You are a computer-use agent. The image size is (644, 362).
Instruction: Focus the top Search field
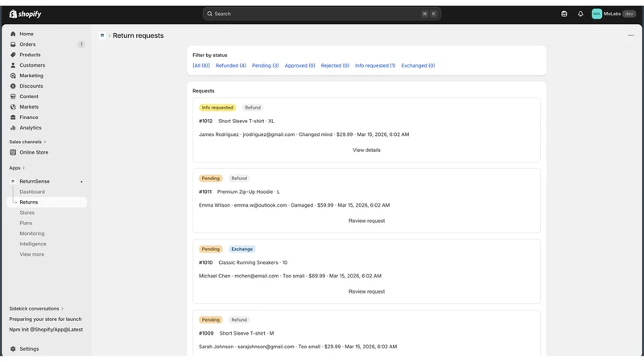321,14
